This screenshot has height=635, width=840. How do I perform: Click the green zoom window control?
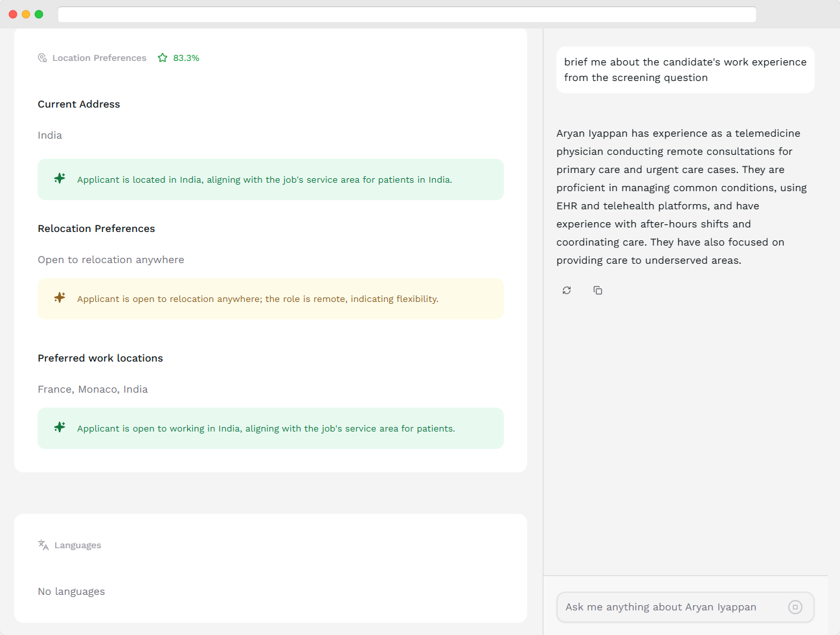click(39, 14)
